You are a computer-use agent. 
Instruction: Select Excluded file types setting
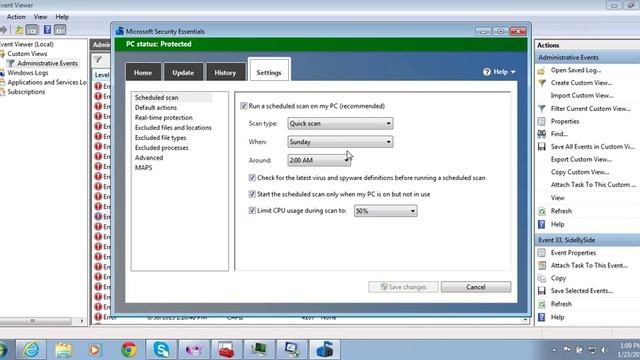point(160,138)
